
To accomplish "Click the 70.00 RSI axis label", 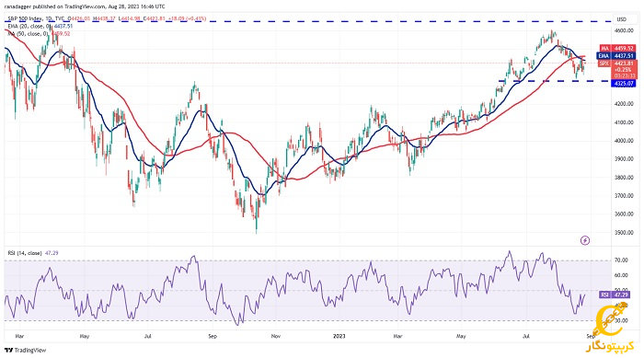I will pyautogui.click(x=621, y=260).
